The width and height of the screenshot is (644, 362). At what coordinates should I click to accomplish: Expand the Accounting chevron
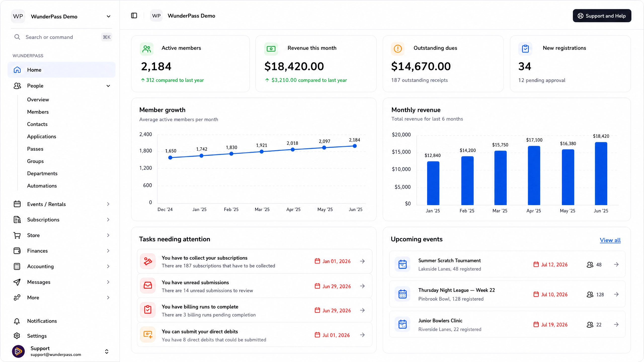point(108,266)
